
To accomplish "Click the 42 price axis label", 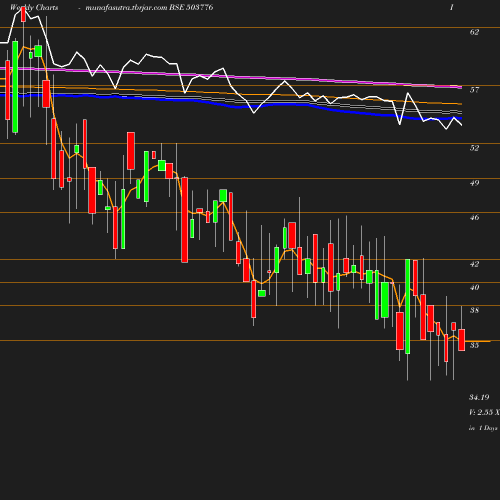I will pyautogui.click(x=474, y=264).
